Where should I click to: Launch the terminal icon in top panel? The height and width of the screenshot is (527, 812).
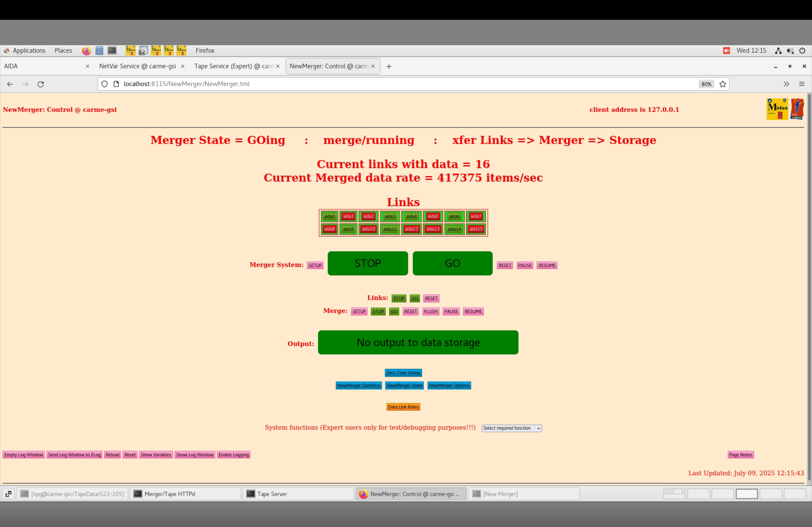[x=112, y=50]
